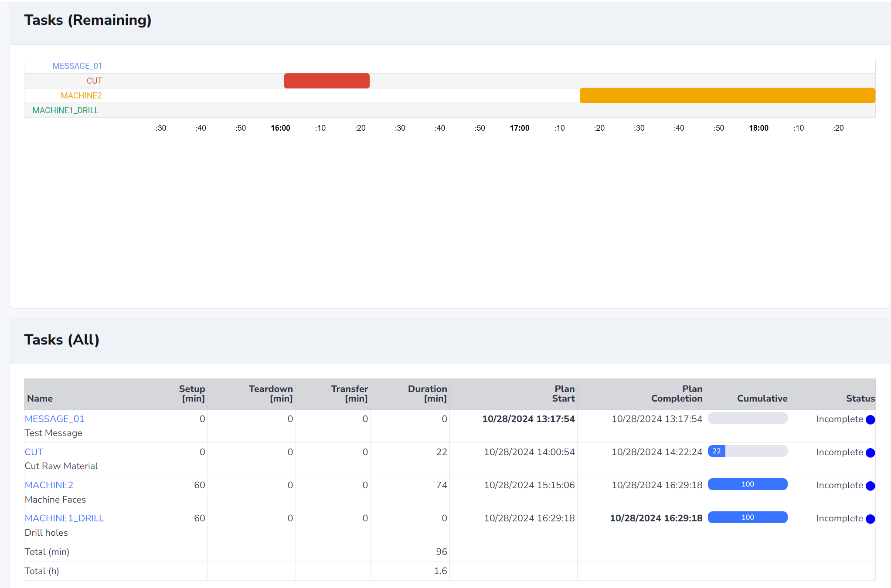The height and width of the screenshot is (588, 891).
Task: Click the MACHINE1_DRILL label in the Gantt chart
Action: coord(65,110)
